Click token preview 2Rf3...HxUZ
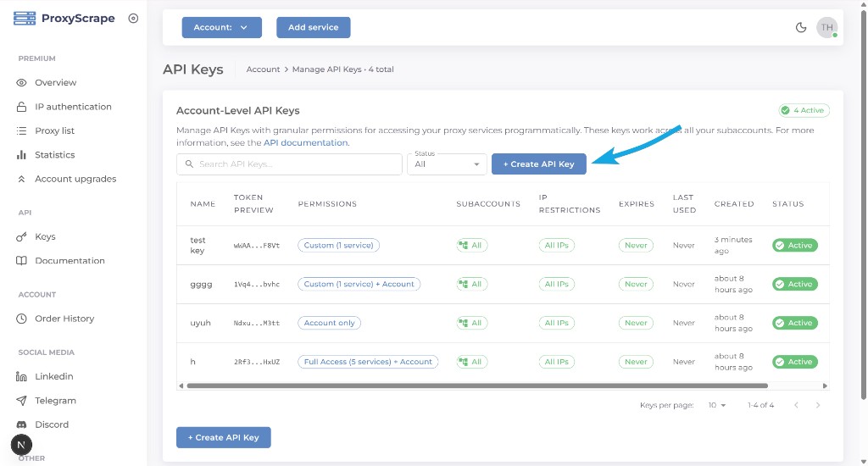This screenshot has width=868, height=466. click(256, 362)
